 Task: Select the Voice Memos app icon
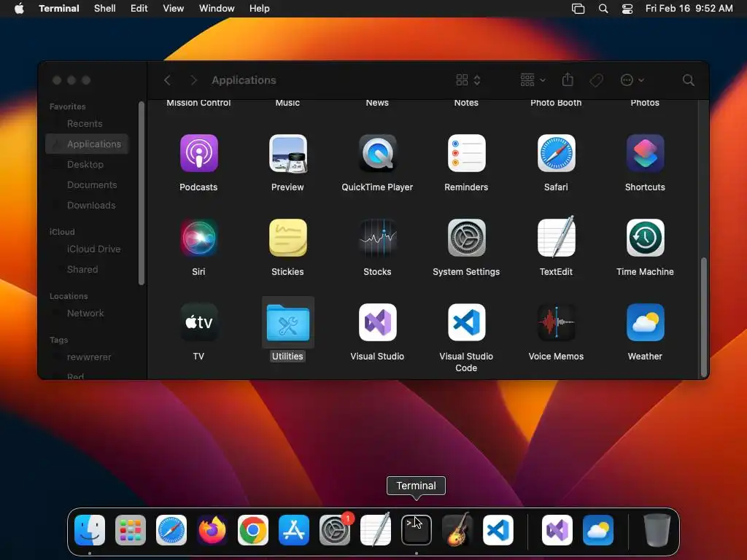pyautogui.click(x=556, y=322)
